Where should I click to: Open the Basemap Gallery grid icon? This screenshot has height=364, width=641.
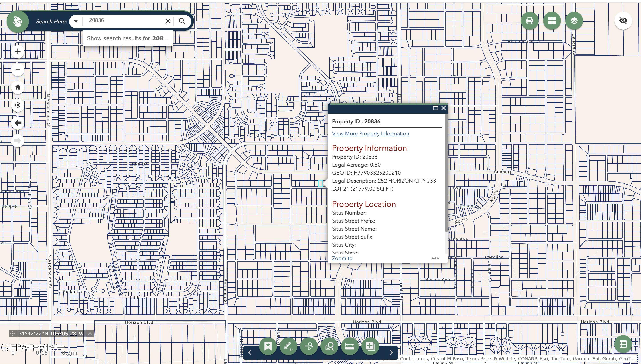pos(552,21)
